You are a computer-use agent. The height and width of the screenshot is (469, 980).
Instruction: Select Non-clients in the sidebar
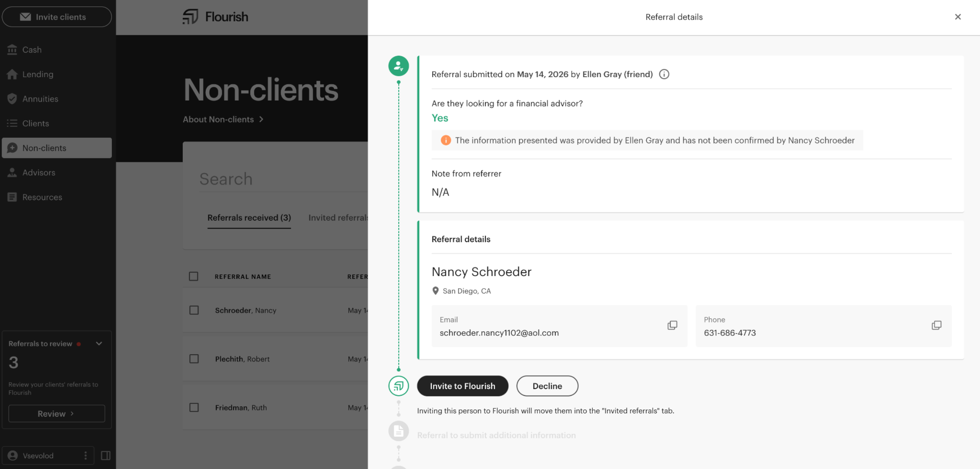57,148
